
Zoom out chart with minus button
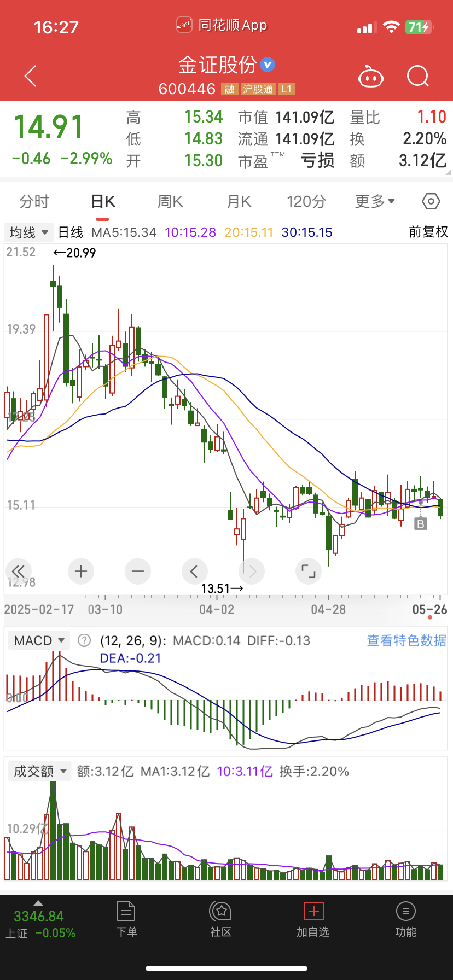click(138, 571)
